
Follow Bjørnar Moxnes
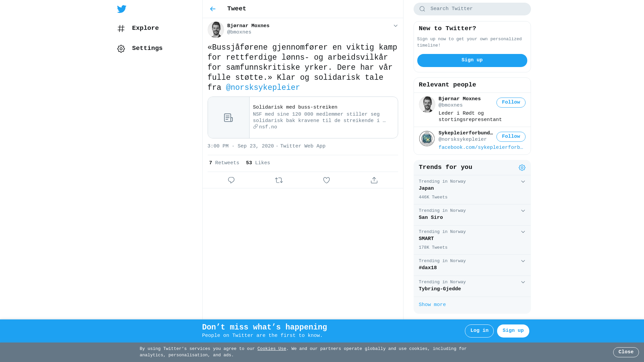511,103
